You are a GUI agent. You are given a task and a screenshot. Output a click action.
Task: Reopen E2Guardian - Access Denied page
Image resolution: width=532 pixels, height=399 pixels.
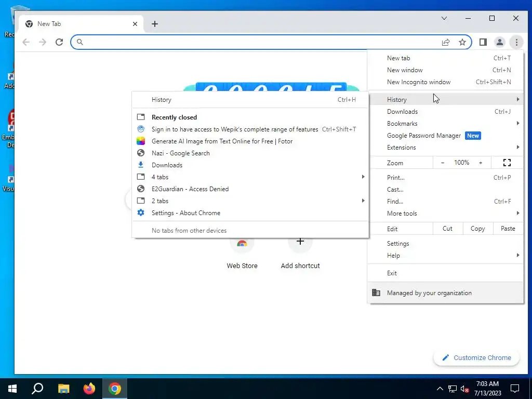coord(250,189)
